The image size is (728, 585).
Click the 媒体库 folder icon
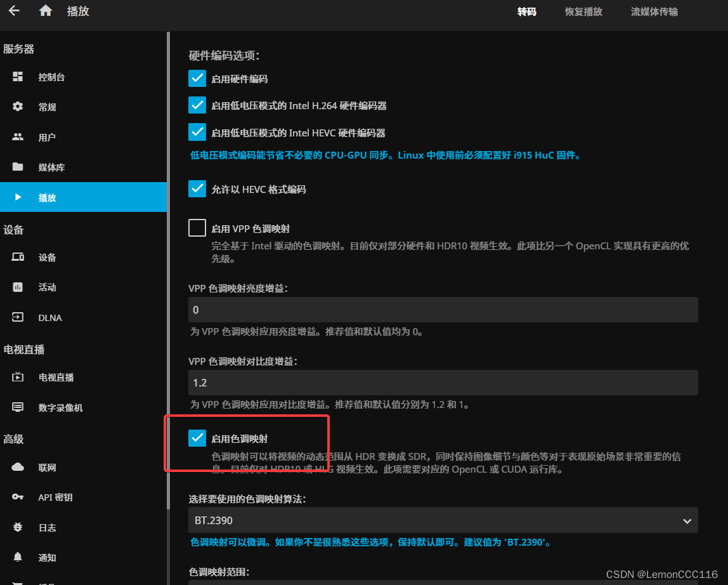click(18, 167)
